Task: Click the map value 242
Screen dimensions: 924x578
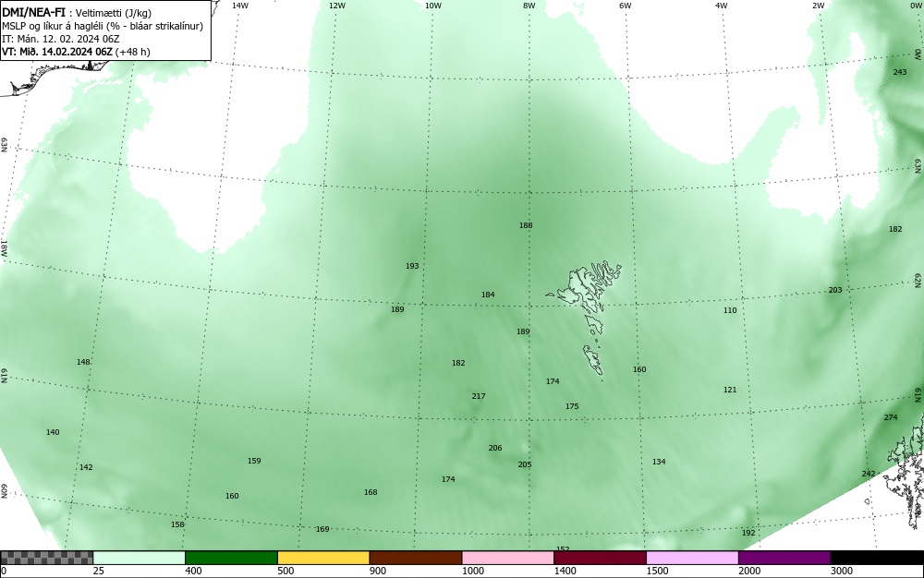Action: 868,474
